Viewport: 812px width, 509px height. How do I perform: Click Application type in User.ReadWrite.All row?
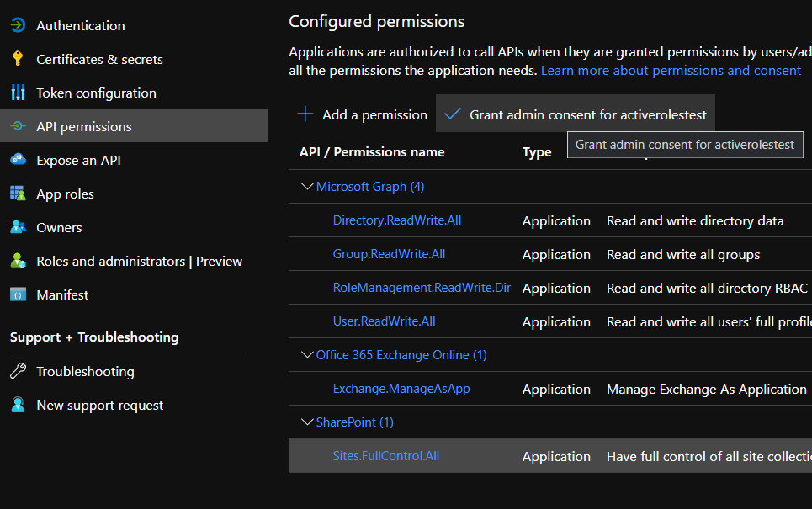556,322
